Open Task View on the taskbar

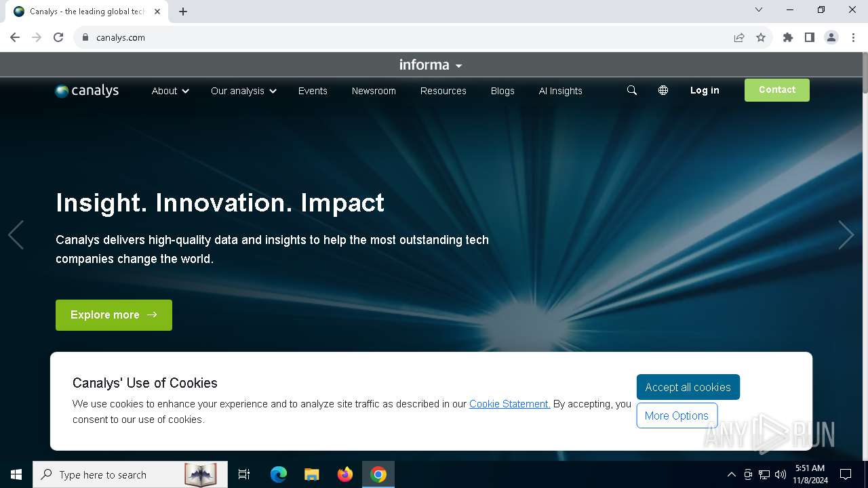click(244, 474)
